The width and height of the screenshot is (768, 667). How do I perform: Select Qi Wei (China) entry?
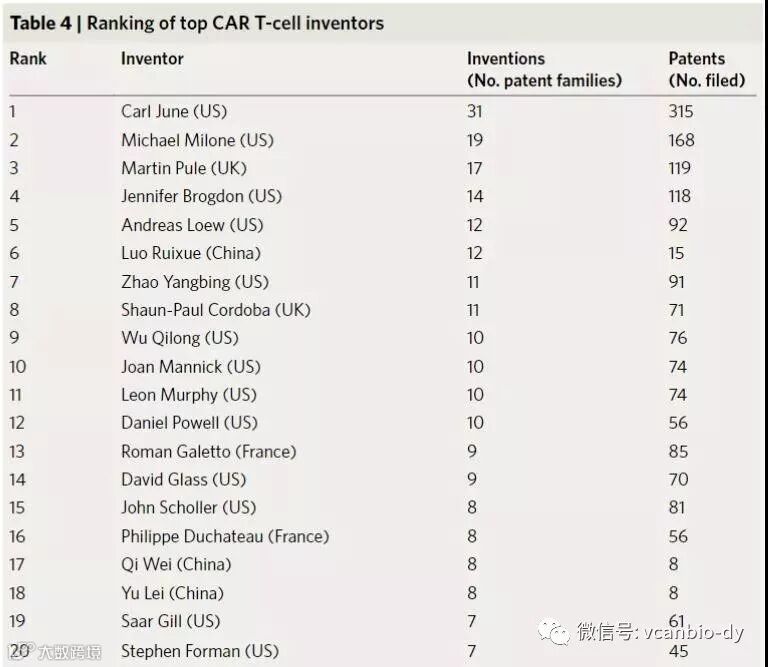point(176,565)
